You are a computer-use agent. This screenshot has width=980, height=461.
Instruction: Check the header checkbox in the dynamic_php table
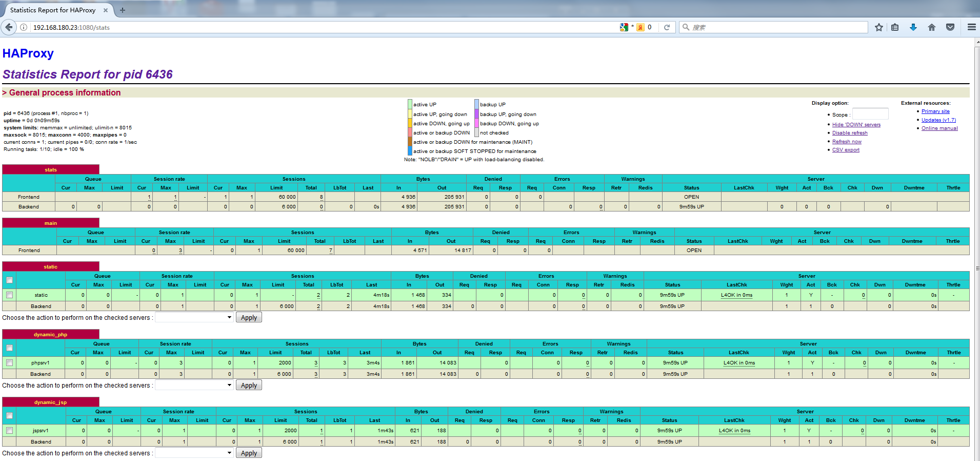(9, 348)
